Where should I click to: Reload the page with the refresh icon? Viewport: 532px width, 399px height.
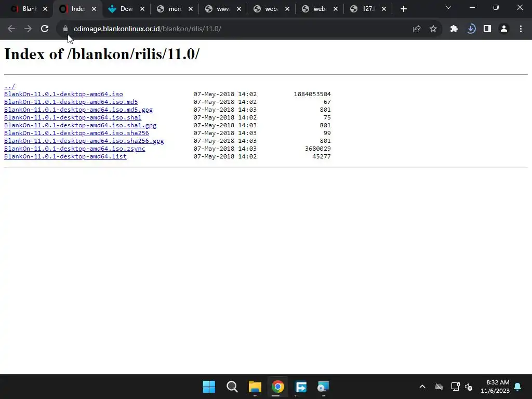[45, 29]
